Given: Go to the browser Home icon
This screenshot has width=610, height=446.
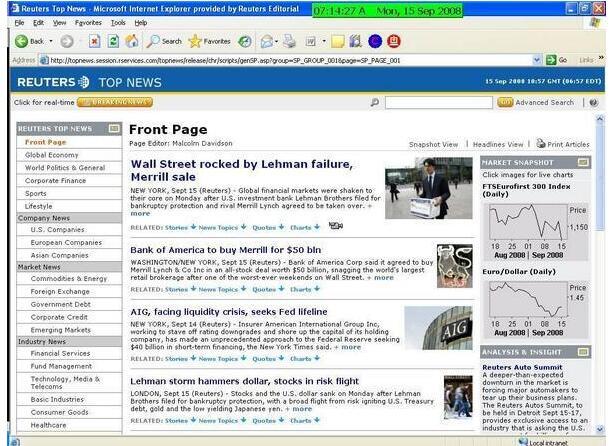Looking at the screenshot, I should click(130, 41).
